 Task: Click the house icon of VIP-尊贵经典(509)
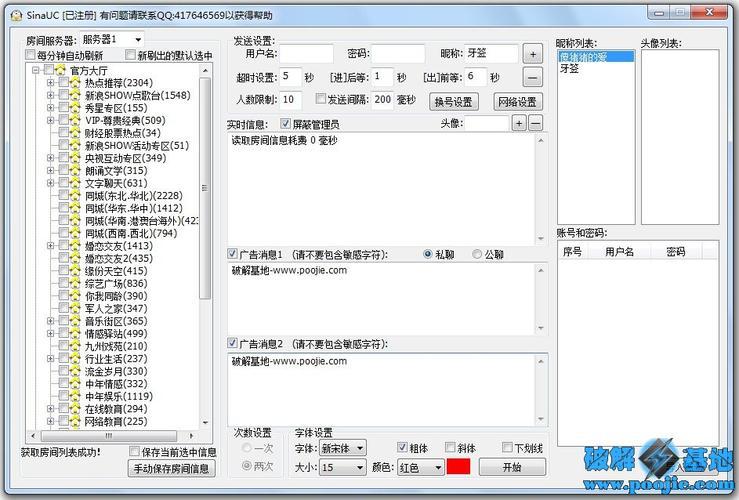coord(75,120)
